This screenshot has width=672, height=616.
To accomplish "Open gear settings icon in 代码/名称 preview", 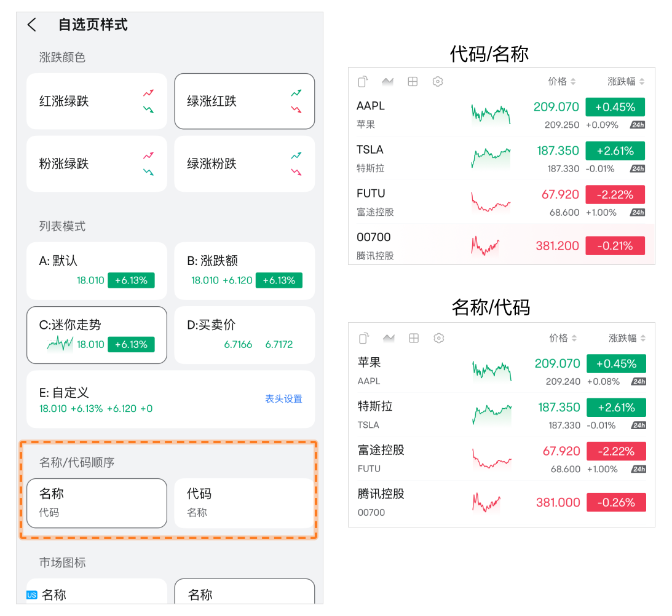I will click(x=438, y=81).
